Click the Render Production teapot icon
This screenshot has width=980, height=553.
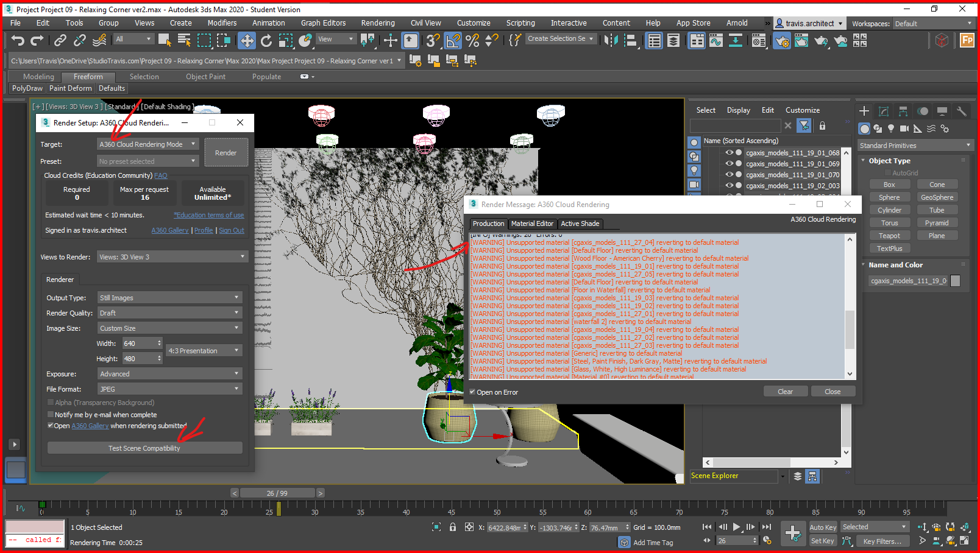pos(822,41)
